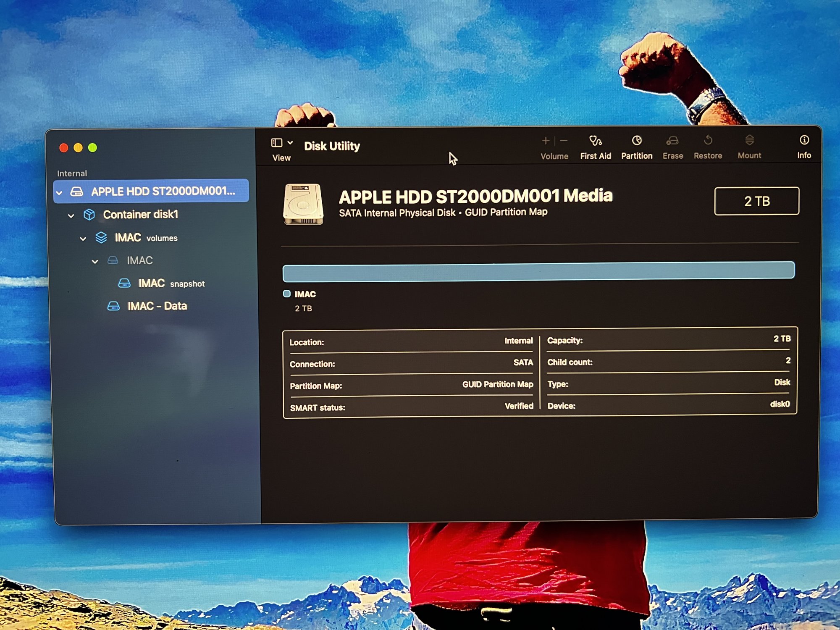
Task: Collapse the IMAC volumes group chevron
Action: (83, 239)
